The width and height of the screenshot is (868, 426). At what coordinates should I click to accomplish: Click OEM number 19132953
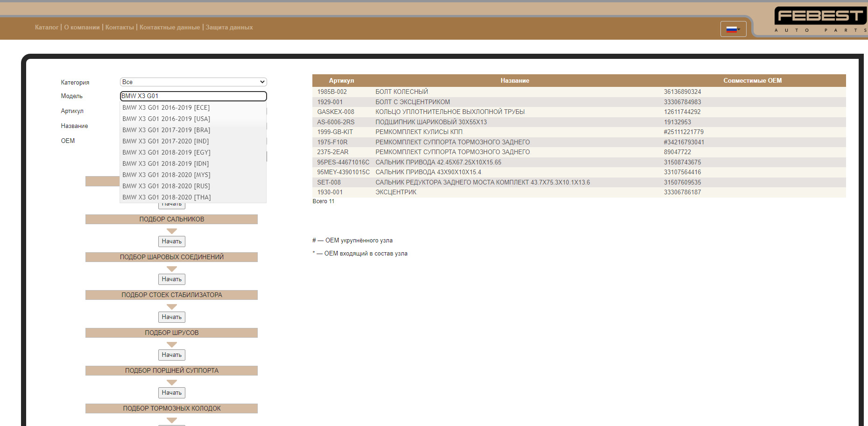pos(677,122)
